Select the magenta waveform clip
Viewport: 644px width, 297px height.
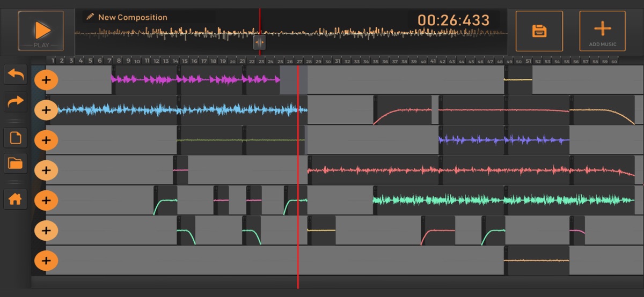point(196,79)
